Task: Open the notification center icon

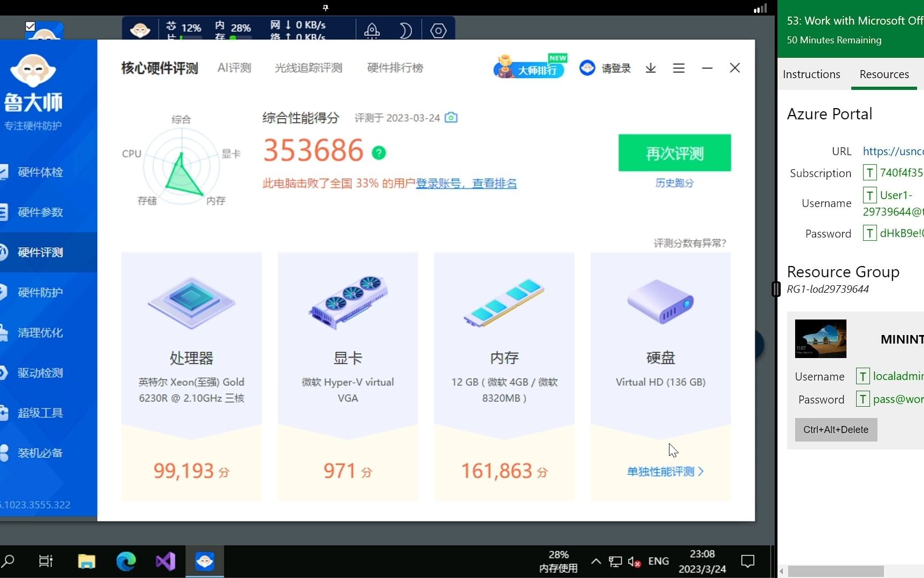Action: click(x=748, y=561)
